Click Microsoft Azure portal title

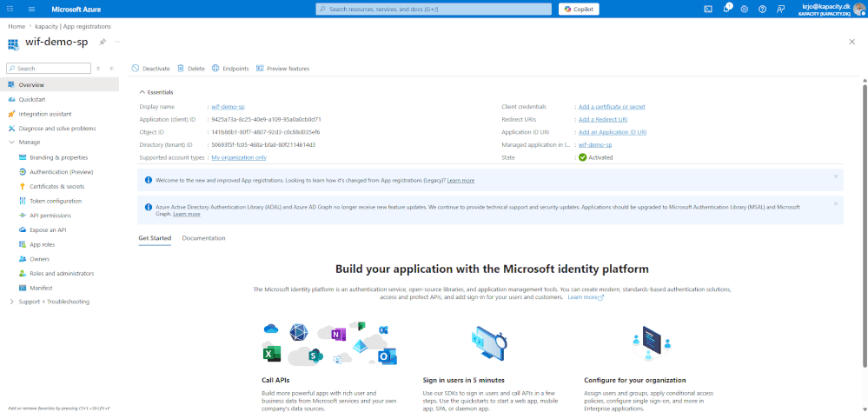click(x=76, y=9)
